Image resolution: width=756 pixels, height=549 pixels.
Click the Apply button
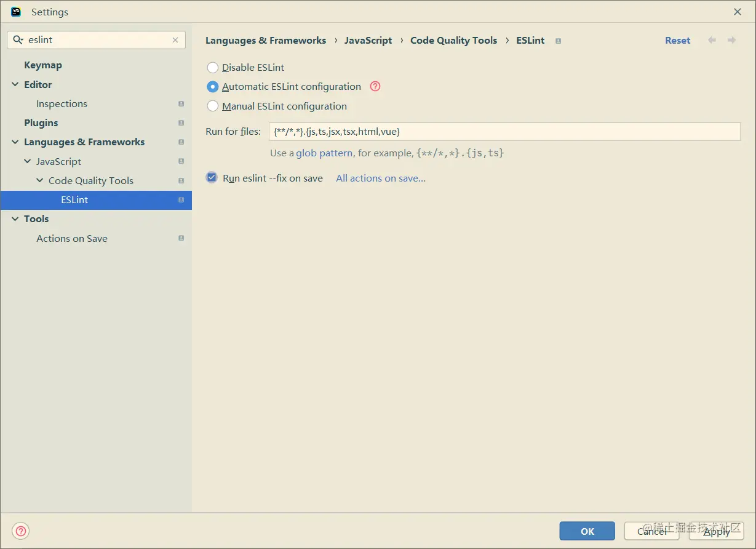point(717,531)
